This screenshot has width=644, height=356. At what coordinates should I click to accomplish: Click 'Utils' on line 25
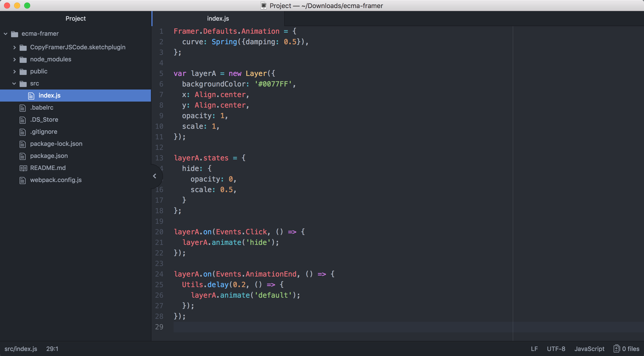[192, 285]
